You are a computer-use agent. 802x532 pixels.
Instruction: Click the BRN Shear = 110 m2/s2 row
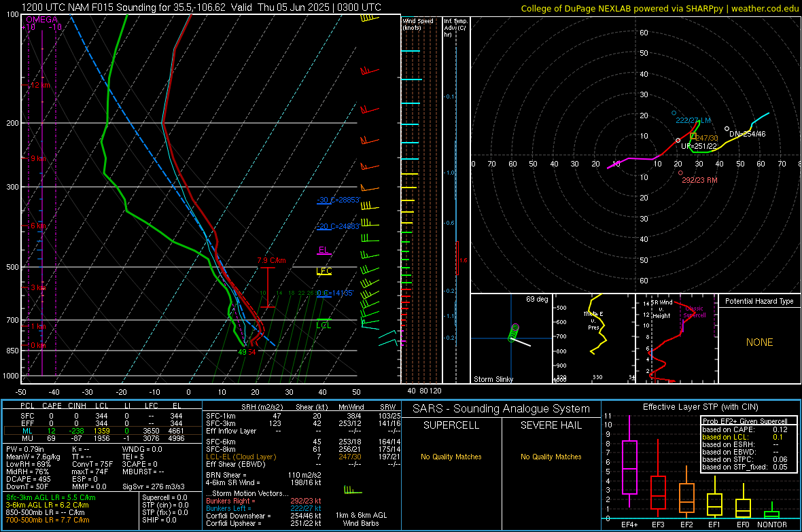[264, 475]
